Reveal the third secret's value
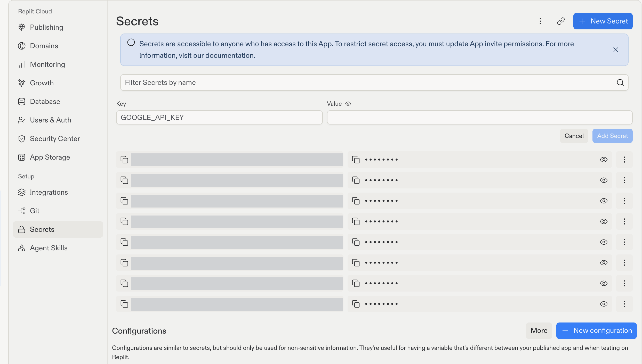The width and height of the screenshot is (642, 364). (604, 201)
